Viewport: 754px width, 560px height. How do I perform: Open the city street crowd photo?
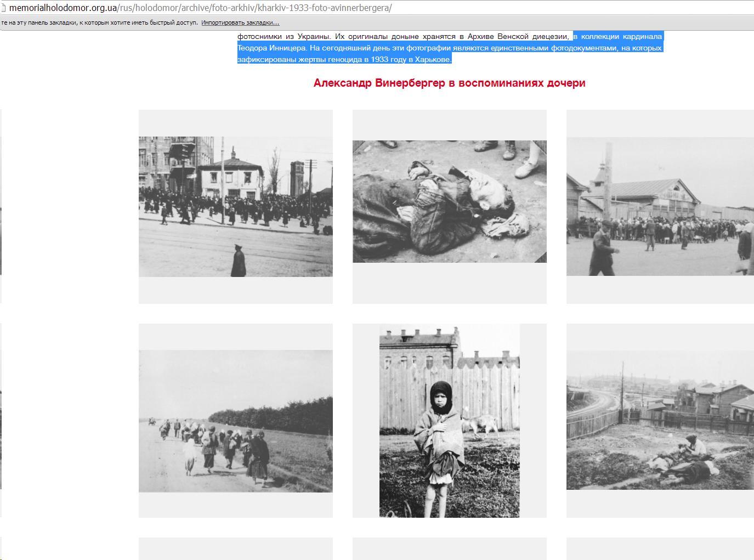click(235, 206)
